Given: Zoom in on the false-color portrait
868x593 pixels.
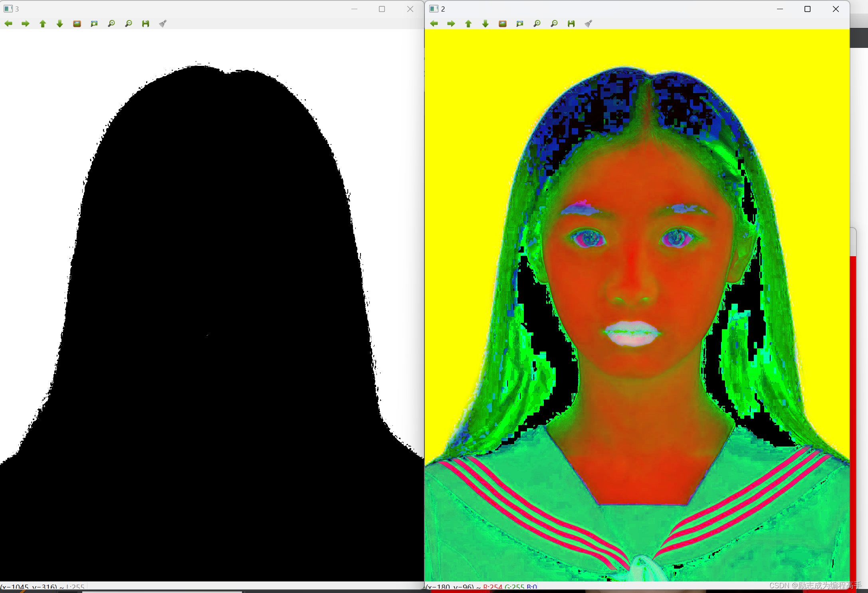Looking at the screenshot, I should 537,24.
